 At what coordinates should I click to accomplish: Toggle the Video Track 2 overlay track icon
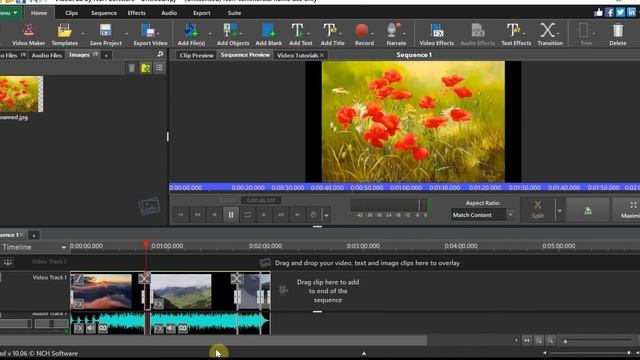[x=8, y=262]
